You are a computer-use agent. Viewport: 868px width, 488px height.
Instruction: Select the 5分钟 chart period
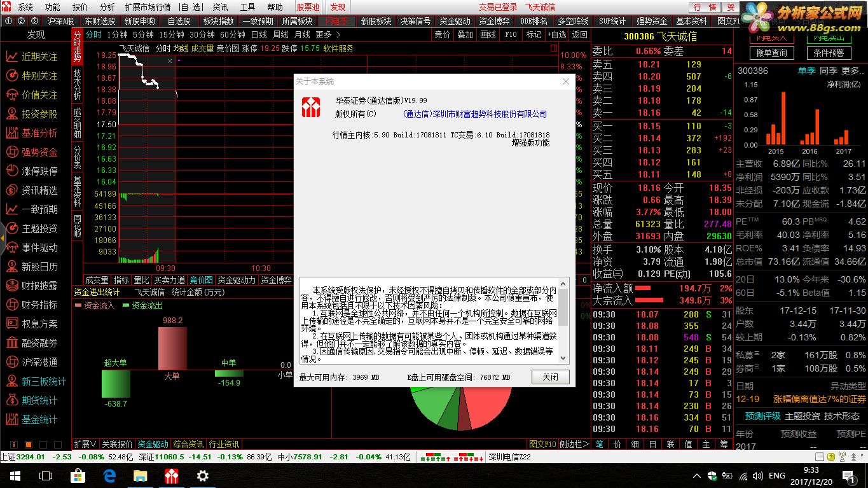(x=143, y=34)
